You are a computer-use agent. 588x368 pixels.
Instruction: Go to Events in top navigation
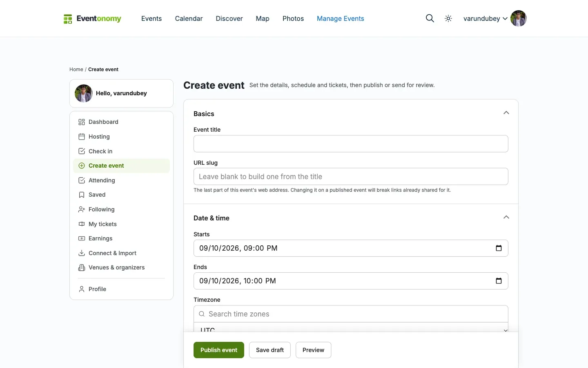tap(151, 18)
